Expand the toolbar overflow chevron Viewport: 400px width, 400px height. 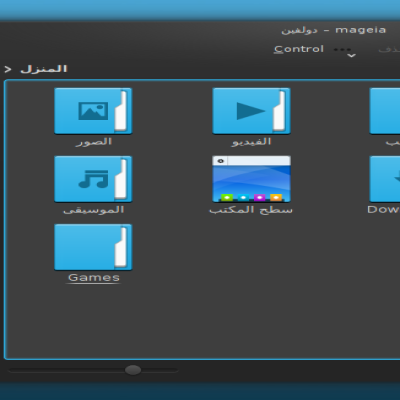click(x=351, y=55)
